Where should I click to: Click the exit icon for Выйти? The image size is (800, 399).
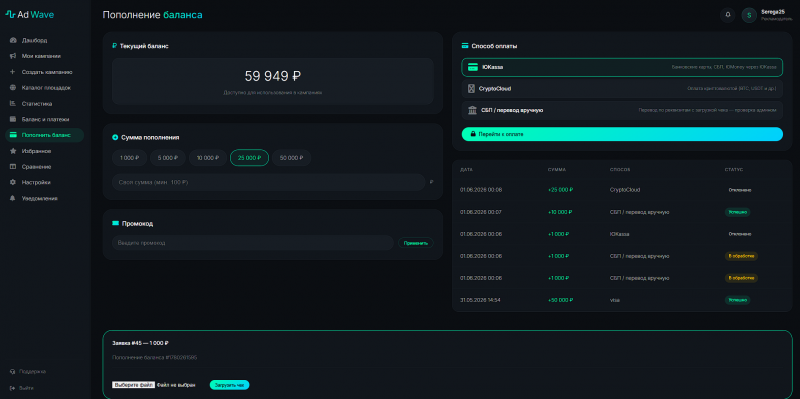(x=12, y=388)
